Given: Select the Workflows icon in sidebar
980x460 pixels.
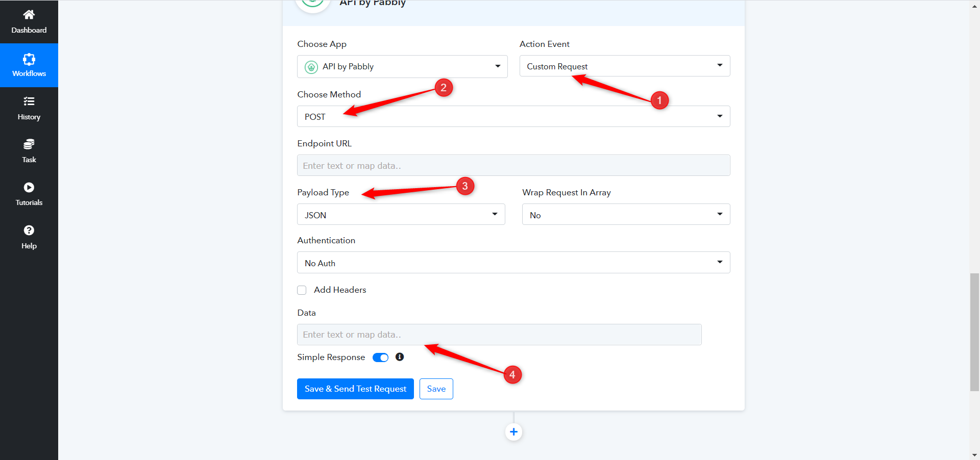Looking at the screenshot, I should tap(29, 59).
